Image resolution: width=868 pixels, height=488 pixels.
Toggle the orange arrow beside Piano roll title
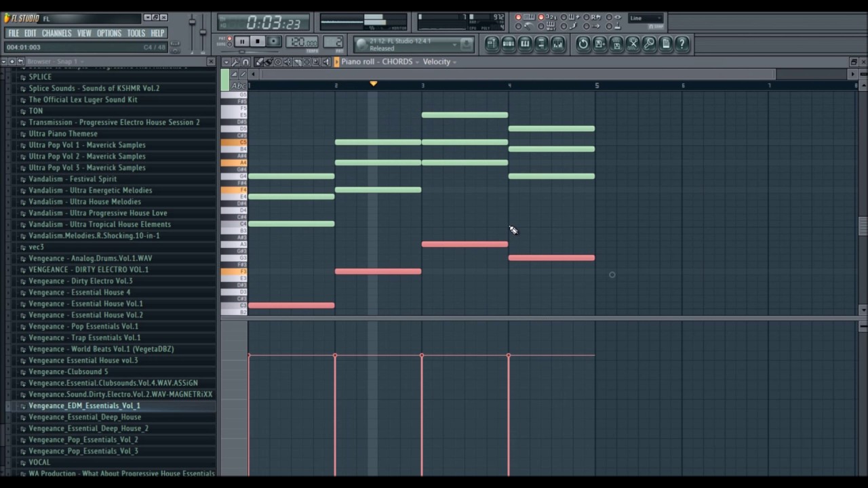pyautogui.click(x=336, y=62)
